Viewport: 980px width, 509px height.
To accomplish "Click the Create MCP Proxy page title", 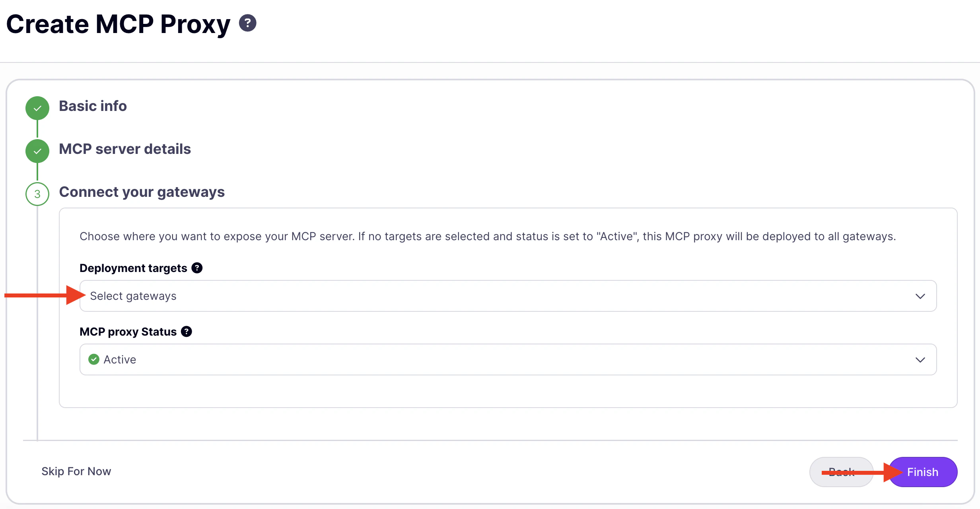I will pos(119,24).
